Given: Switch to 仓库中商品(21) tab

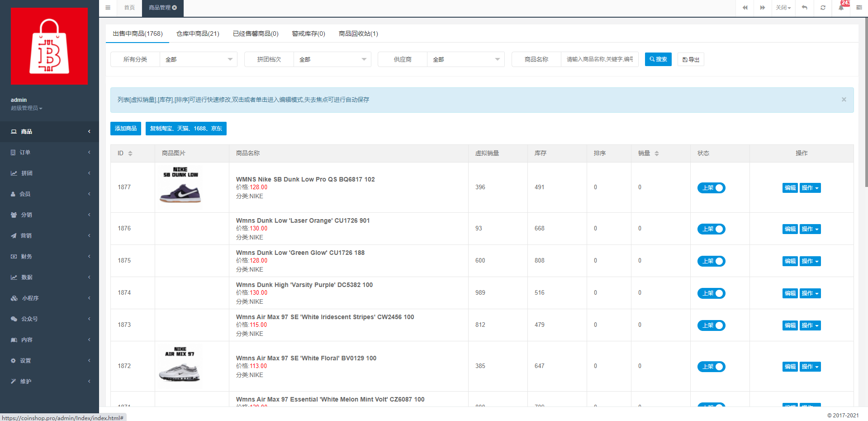Looking at the screenshot, I should point(198,34).
